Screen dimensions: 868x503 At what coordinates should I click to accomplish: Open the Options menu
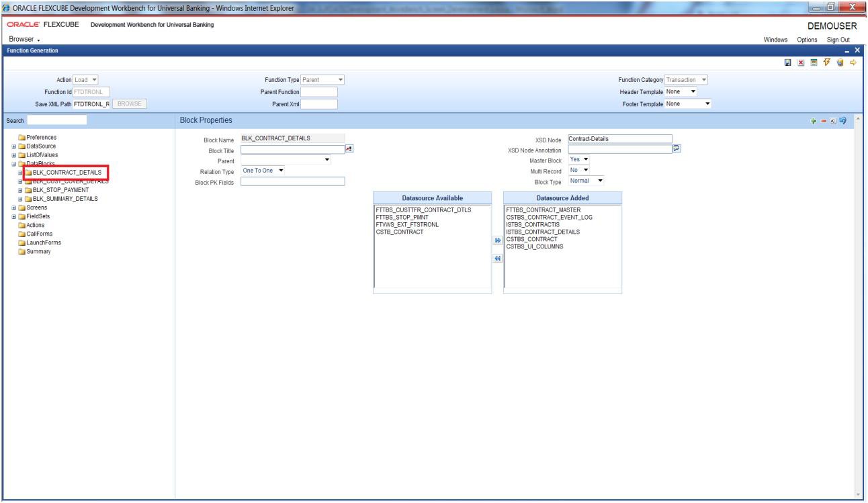[808, 39]
